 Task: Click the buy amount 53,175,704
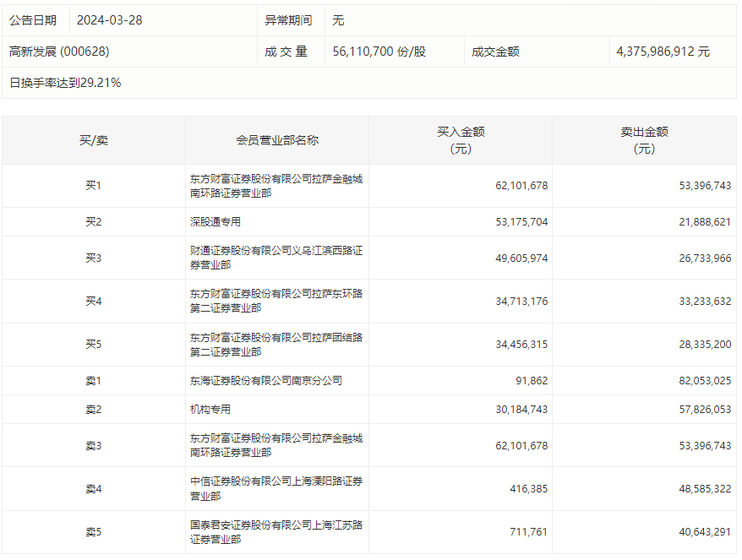[x=521, y=222]
